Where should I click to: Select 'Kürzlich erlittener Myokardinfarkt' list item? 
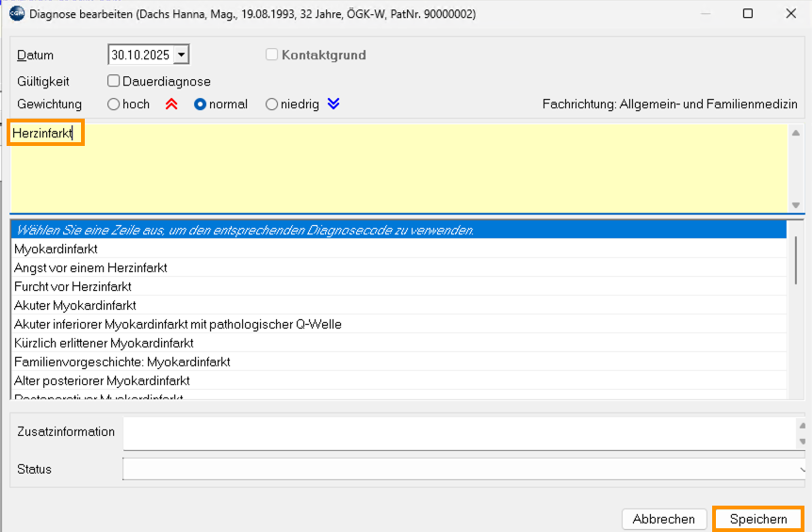(x=104, y=343)
